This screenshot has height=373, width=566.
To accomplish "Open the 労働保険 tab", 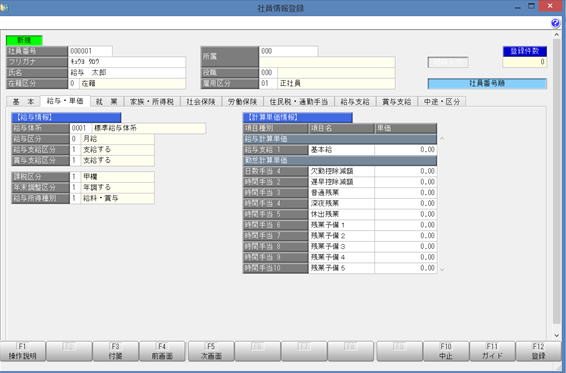I will point(243,102).
